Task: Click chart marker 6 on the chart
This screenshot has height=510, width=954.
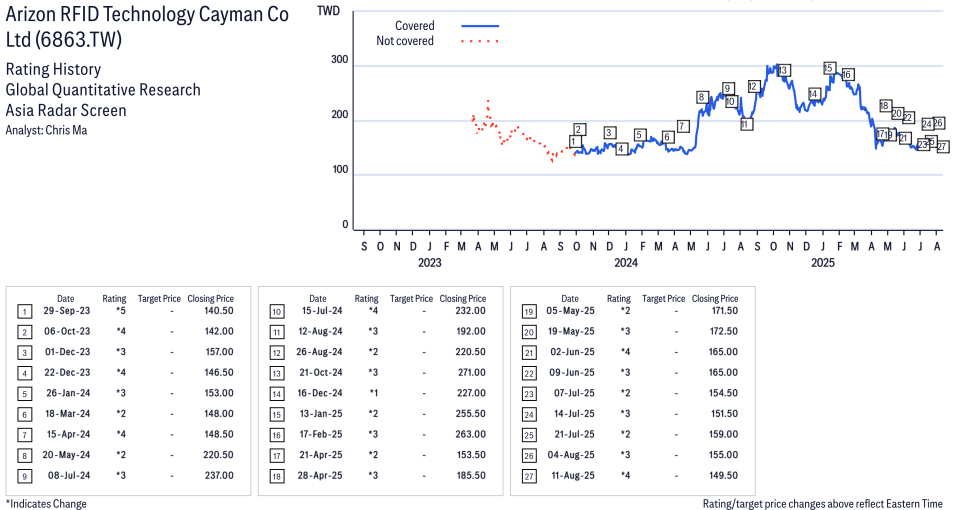Action: click(667, 137)
